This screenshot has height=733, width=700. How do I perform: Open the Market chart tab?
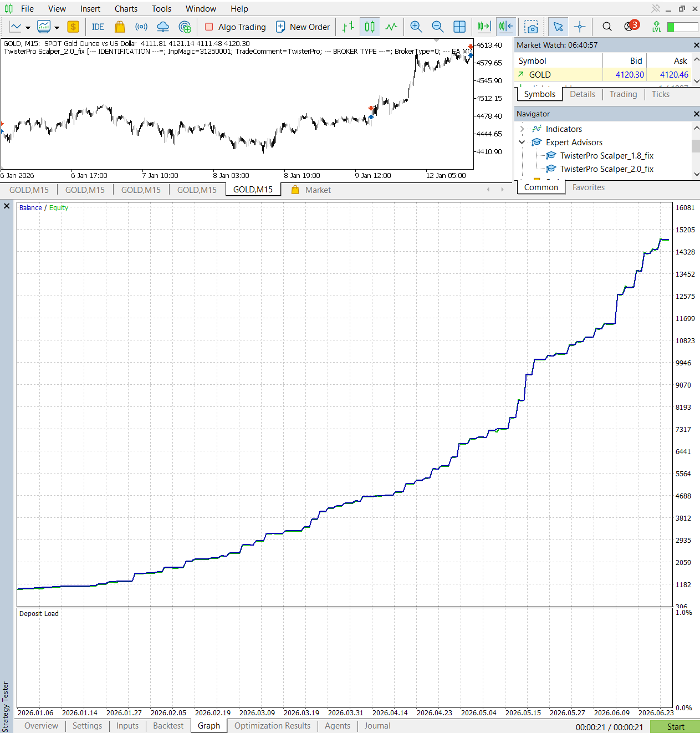[311, 190]
